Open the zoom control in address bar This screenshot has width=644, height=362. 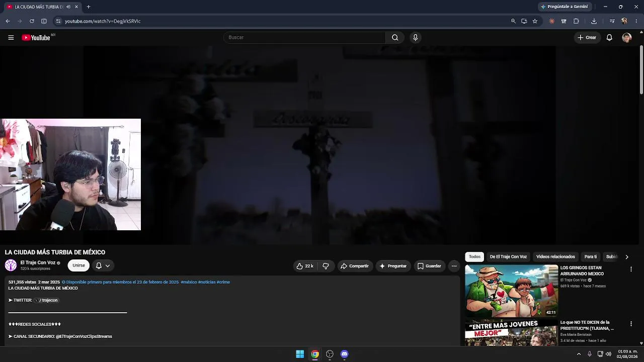pos(513,21)
